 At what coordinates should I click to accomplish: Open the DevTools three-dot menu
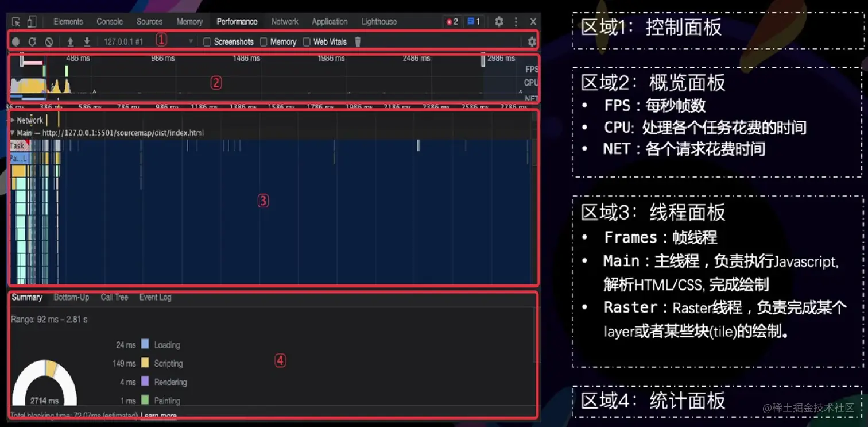[x=516, y=22]
